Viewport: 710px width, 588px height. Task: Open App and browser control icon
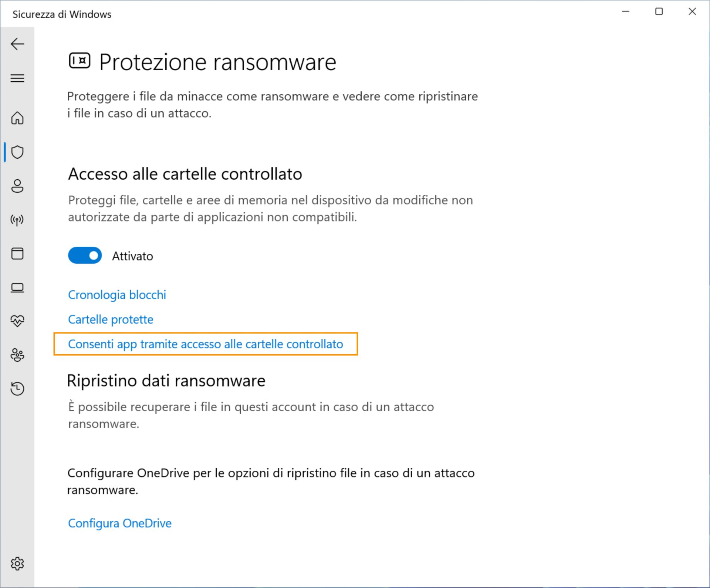[x=17, y=254]
